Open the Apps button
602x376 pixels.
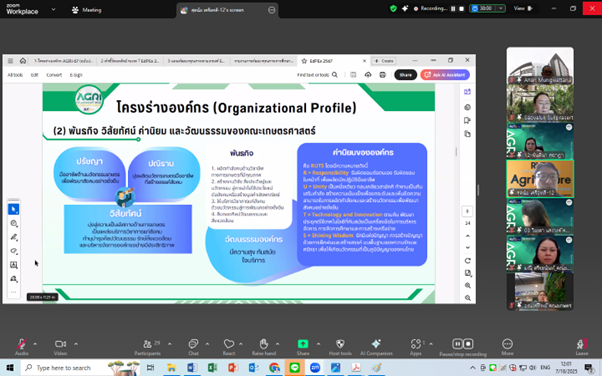point(416,346)
